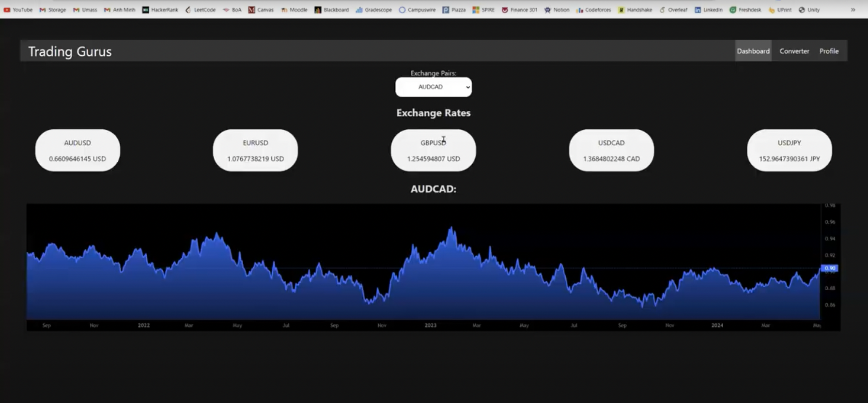Select the USDJPY exchange rate card
The image size is (868, 403).
pos(790,150)
